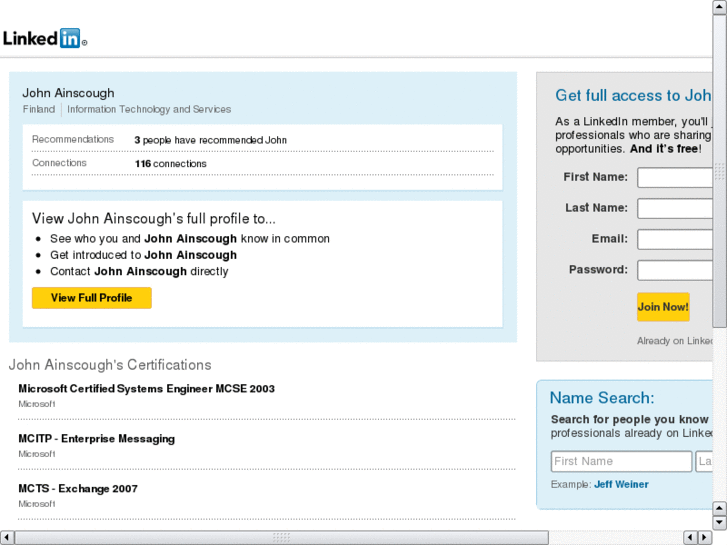Click the John Ainscough profile name heading
Image resolution: width=727 pixels, height=545 pixels.
[69, 93]
